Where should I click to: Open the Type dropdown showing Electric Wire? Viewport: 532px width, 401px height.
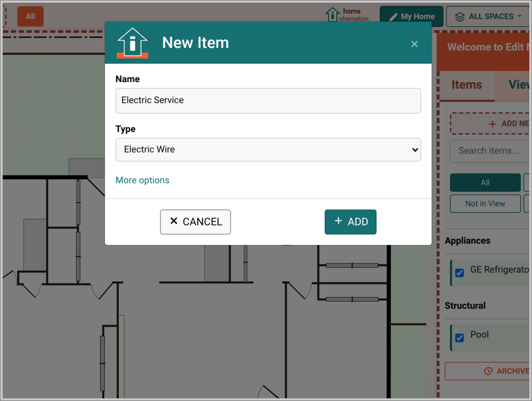tap(268, 150)
